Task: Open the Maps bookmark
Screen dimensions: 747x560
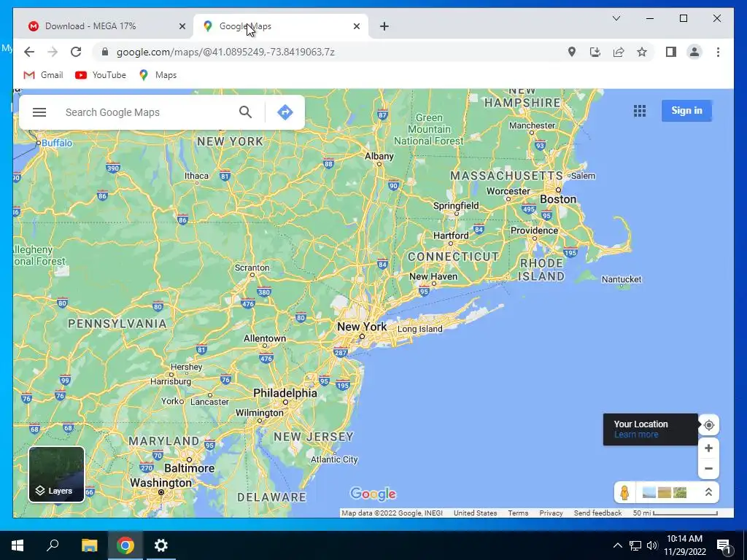Action: pos(158,75)
